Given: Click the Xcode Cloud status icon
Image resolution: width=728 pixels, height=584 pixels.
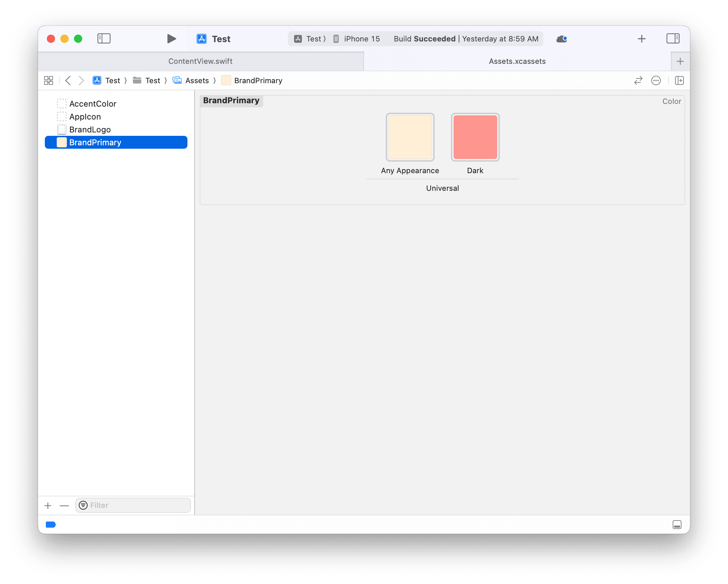Looking at the screenshot, I should 562,39.
